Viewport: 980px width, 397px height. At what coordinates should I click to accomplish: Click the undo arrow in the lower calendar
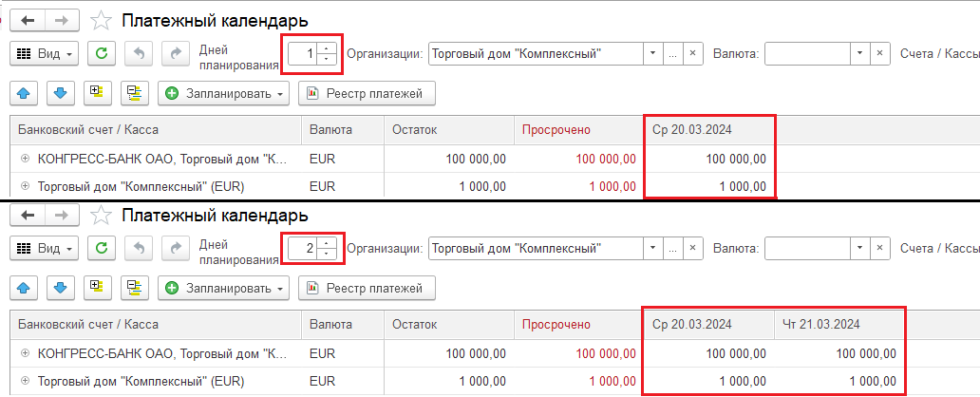point(141,249)
